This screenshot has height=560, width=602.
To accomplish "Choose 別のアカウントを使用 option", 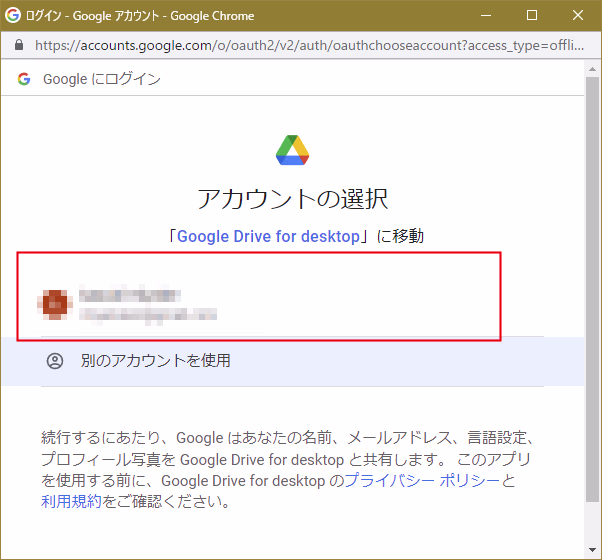I will (x=293, y=361).
